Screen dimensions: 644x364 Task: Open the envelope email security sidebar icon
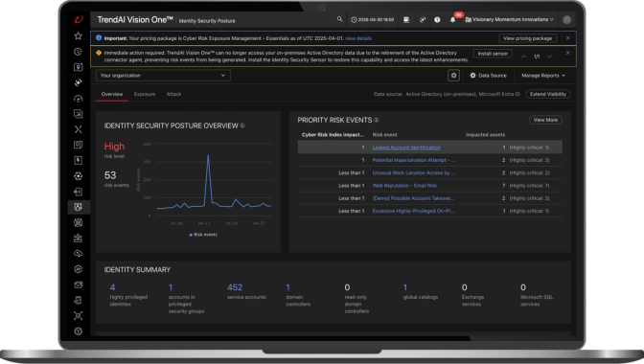pos(78,284)
